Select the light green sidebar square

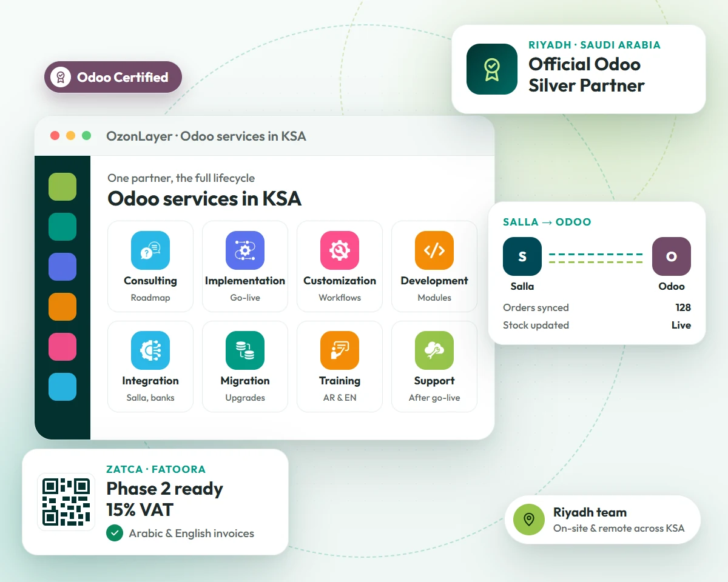(x=62, y=187)
